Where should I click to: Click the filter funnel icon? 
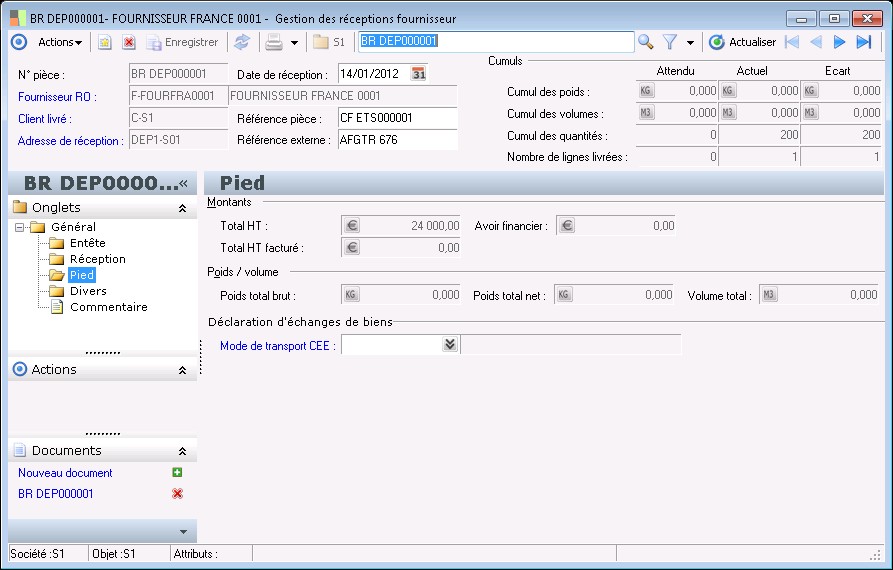pos(671,42)
